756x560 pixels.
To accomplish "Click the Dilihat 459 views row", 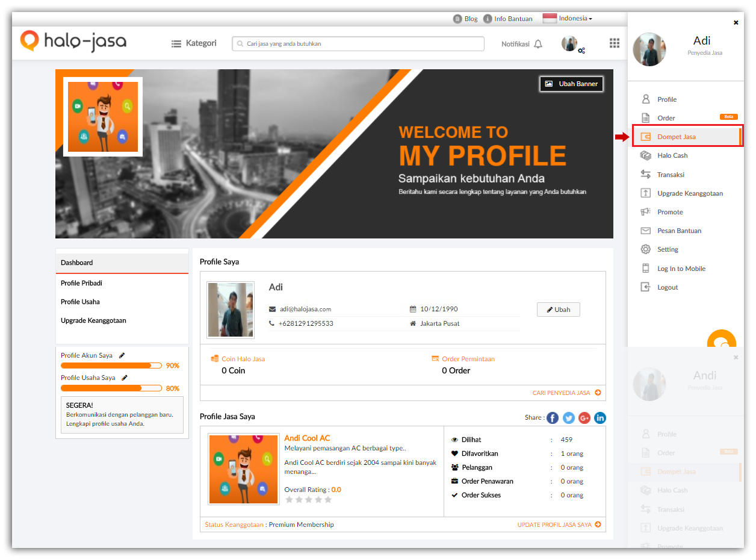I will point(518,440).
